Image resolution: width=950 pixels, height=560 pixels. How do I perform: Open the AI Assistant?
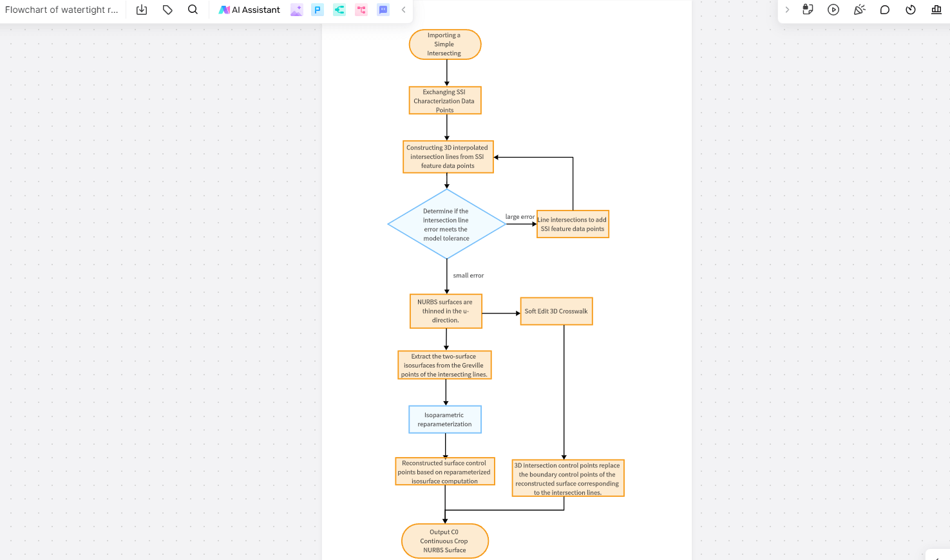click(249, 10)
